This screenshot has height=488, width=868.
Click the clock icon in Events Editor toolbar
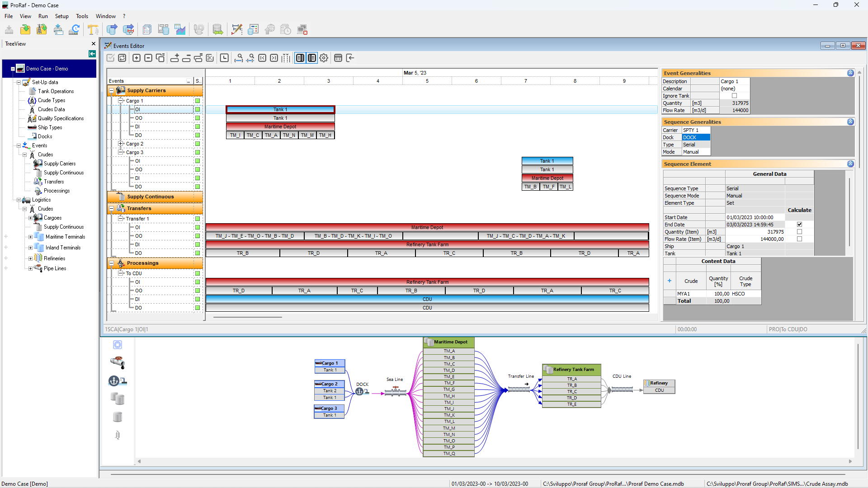[x=224, y=58]
